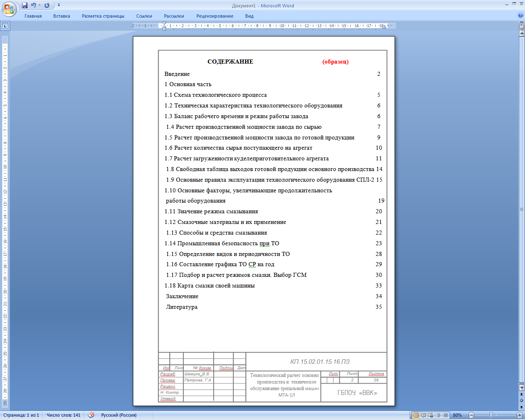Go to next page double-arrow button
This screenshot has width=525, height=420.
click(522, 406)
